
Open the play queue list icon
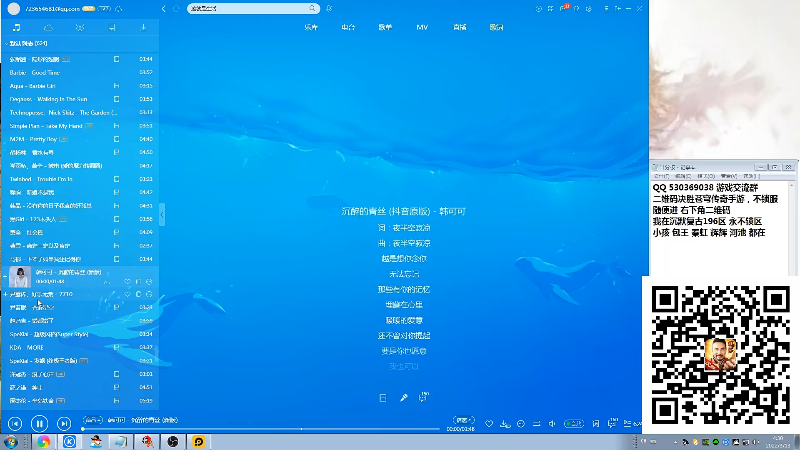628,423
